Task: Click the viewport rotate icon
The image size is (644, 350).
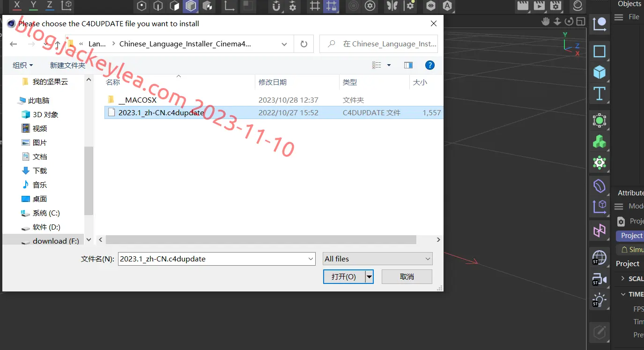Action: 569,21
